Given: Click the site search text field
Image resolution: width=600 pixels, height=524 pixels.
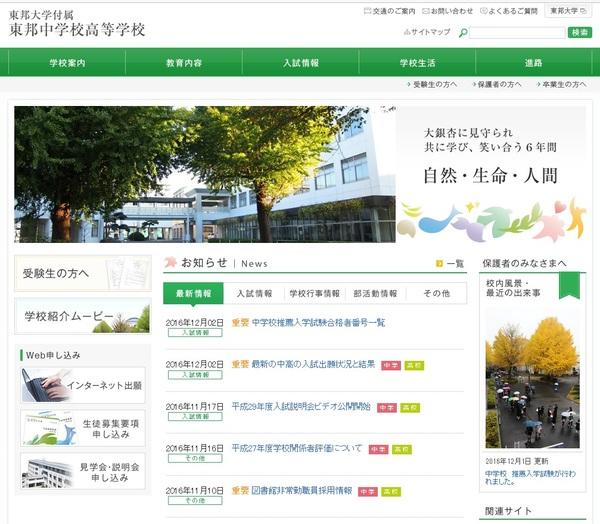Looking at the screenshot, I should 516,33.
